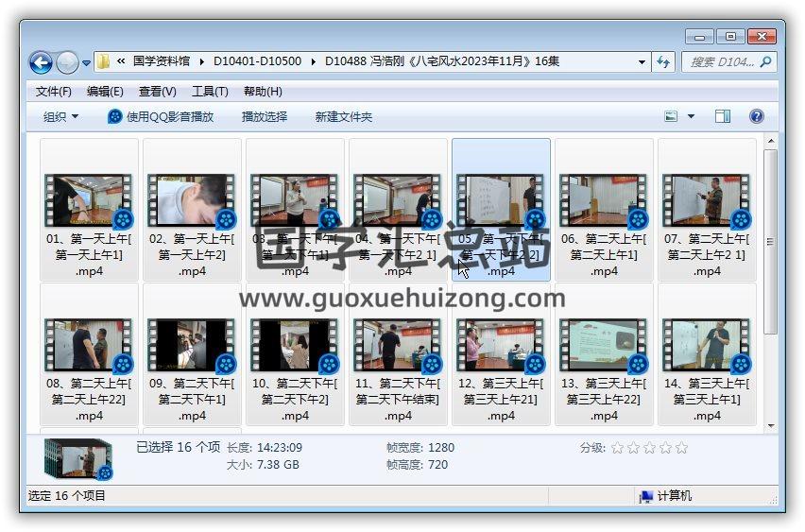
Task: Expand the address bar previous locations dropdown
Action: pos(642,62)
